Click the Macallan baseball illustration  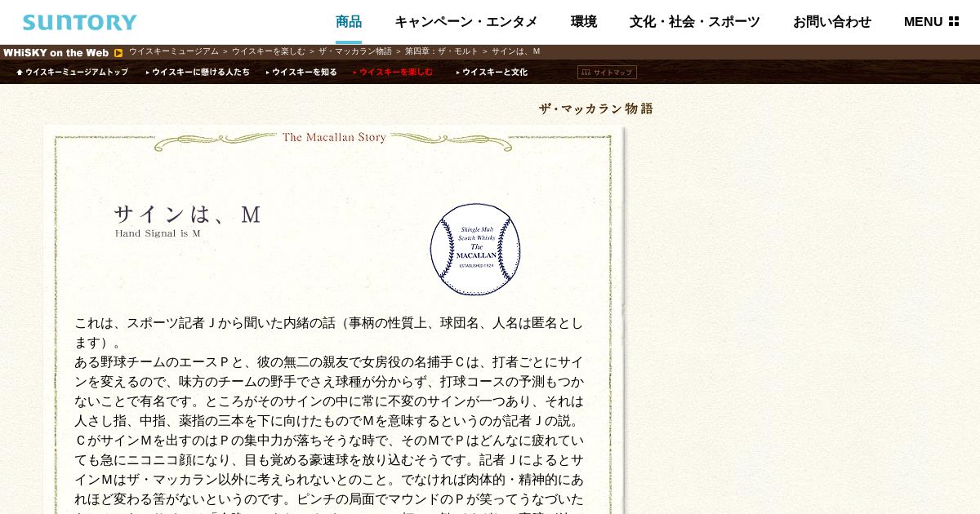click(x=475, y=249)
